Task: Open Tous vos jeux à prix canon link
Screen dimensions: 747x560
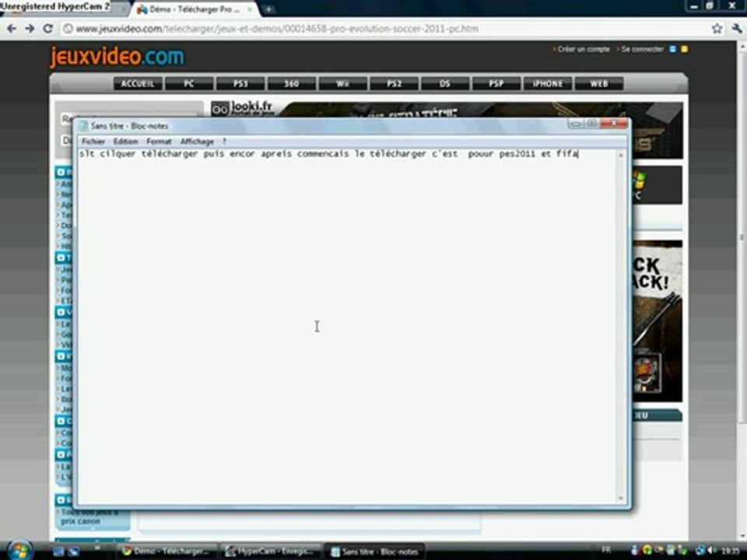Action: pos(89,516)
